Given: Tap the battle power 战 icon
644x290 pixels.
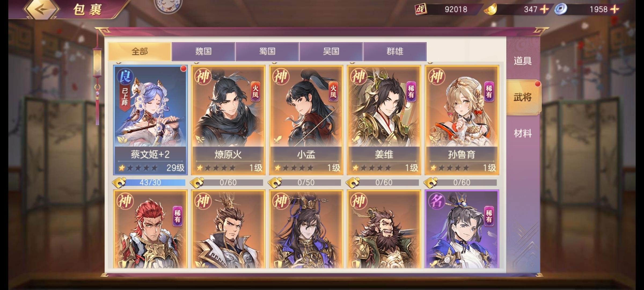Looking at the screenshot, I should coord(421,9).
